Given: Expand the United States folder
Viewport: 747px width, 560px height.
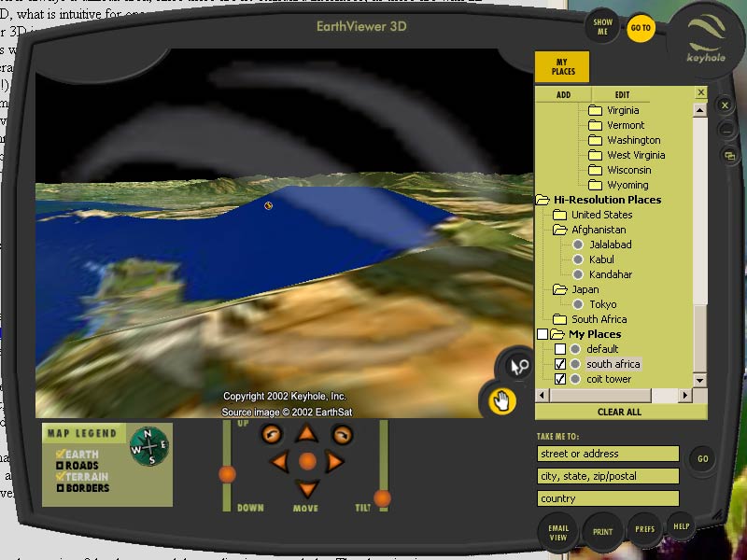Looking at the screenshot, I should [x=559, y=215].
